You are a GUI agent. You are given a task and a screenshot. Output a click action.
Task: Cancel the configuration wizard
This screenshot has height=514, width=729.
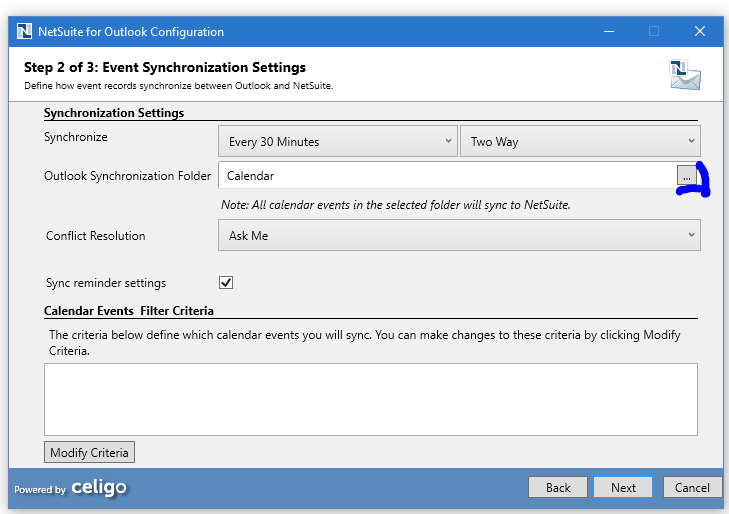coord(692,488)
